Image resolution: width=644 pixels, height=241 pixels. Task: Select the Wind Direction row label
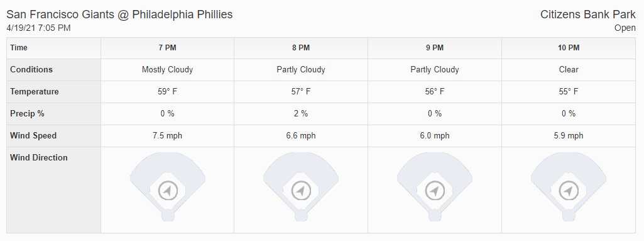point(39,157)
